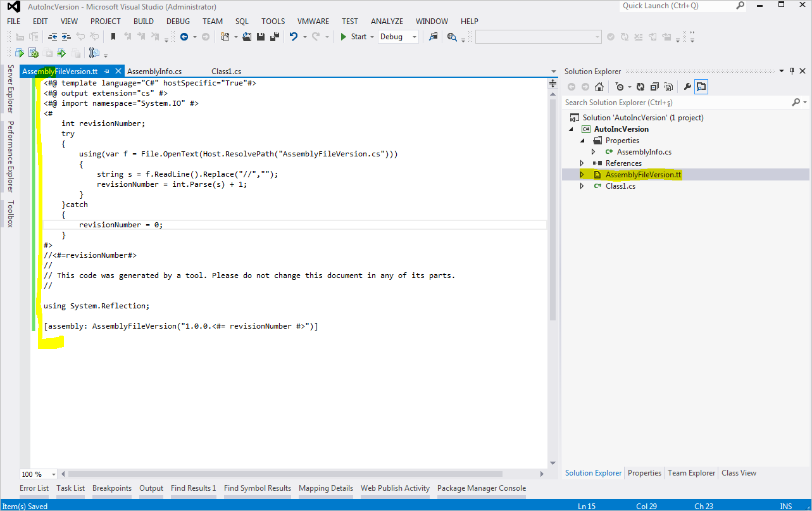Toggle a bookmark with the bookmark icon
Viewport: 812px width, 511px height.
(x=112, y=37)
